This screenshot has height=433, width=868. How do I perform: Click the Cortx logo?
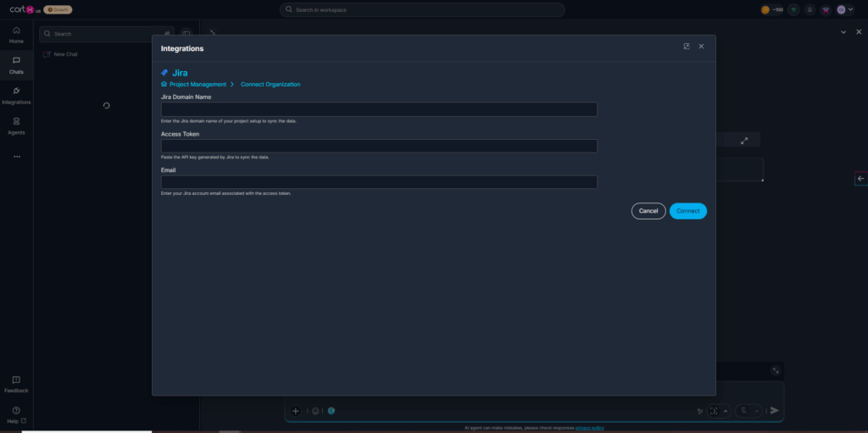pos(25,9)
